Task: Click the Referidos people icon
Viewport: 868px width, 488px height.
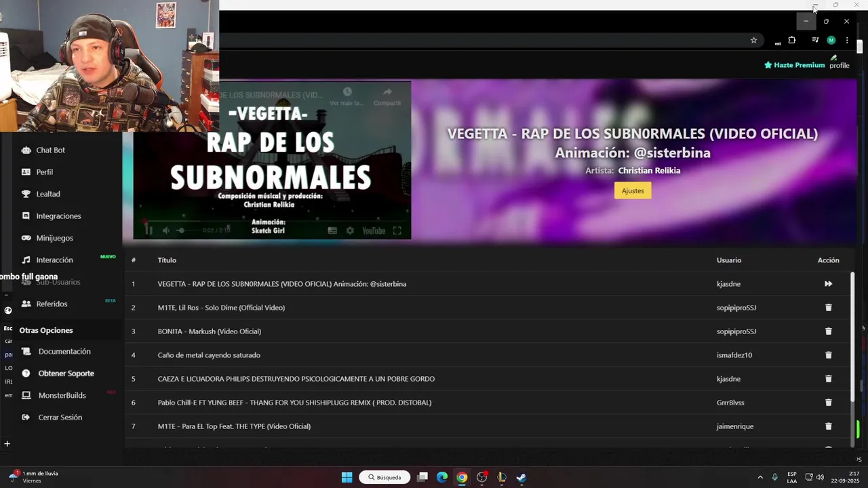Action: (26, 304)
